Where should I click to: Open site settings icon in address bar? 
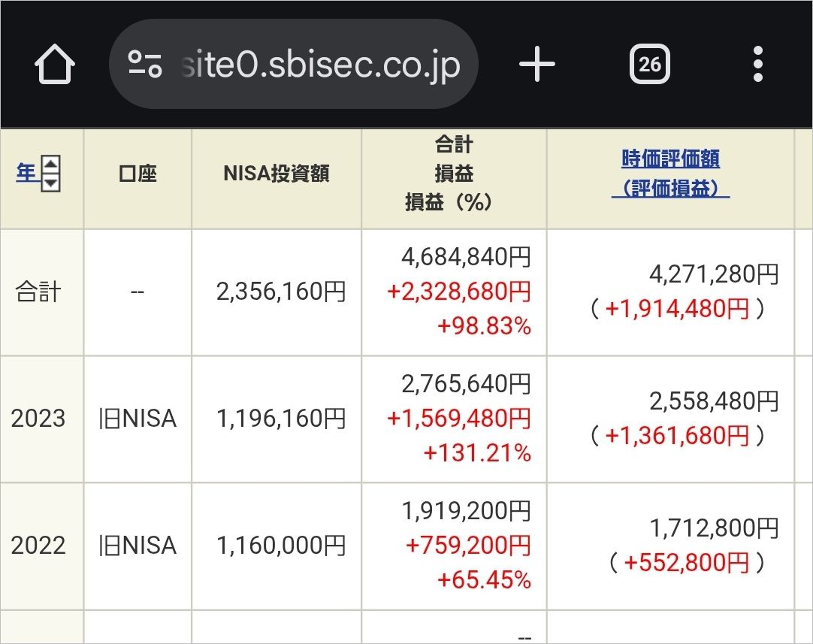point(145,65)
